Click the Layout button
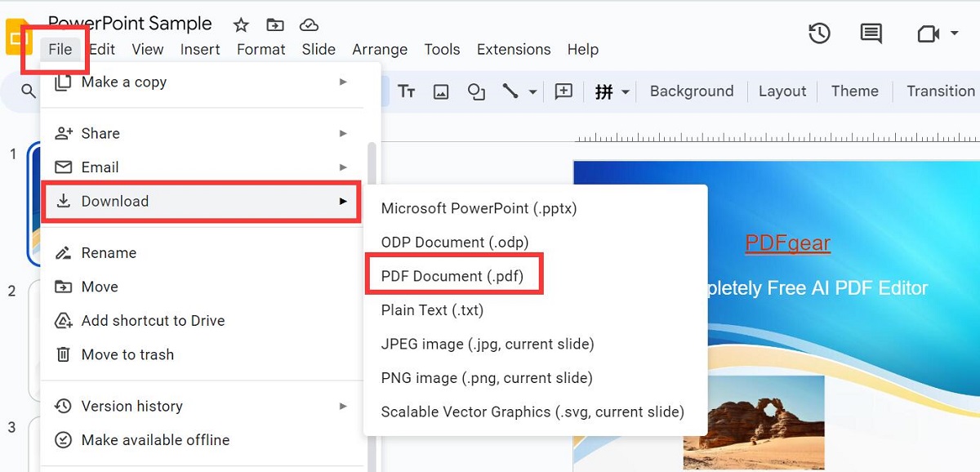The image size is (980, 472). click(782, 91)
